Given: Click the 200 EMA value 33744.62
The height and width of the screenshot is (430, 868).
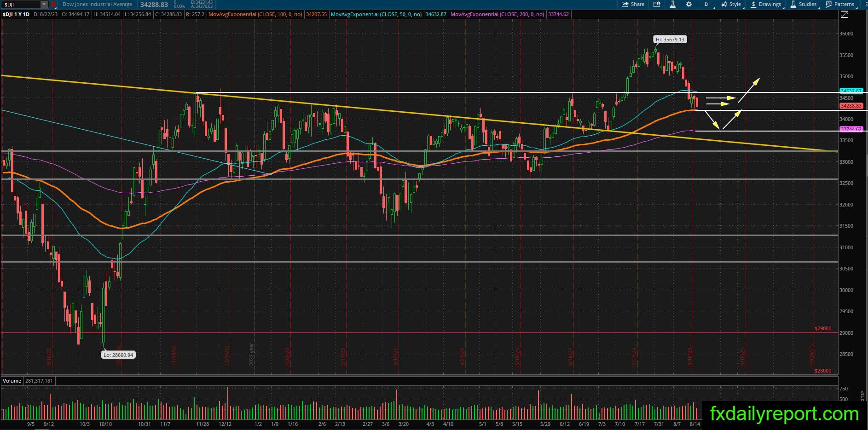Looking at the screenshot, I should [x=558, y=14].
